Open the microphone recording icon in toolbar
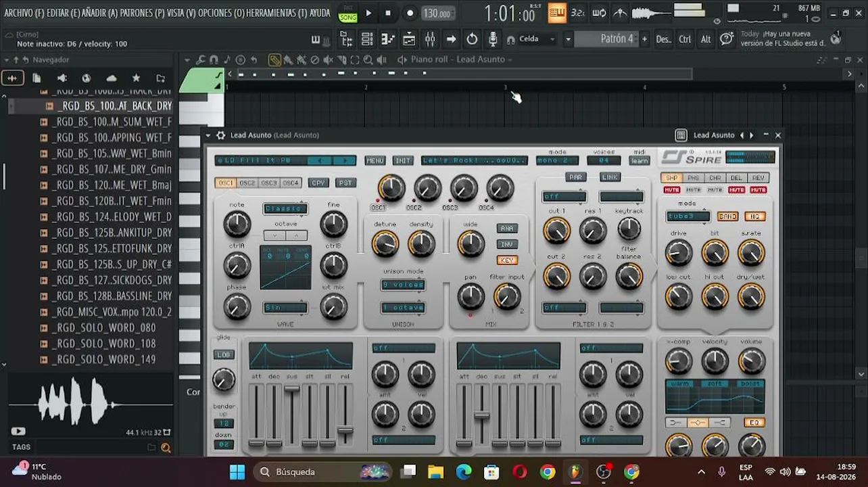 click(x=493, y=39)
